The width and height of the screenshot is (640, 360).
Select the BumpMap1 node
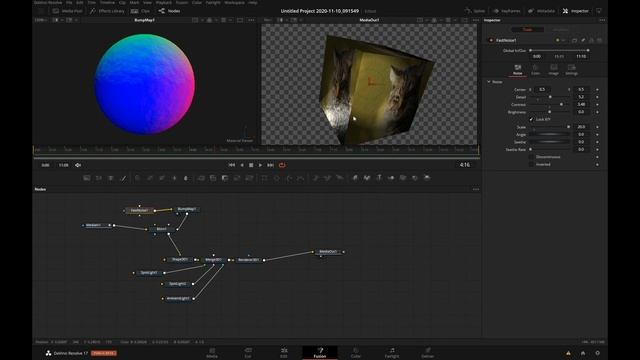pyautogui.click(x=186, y=209)
